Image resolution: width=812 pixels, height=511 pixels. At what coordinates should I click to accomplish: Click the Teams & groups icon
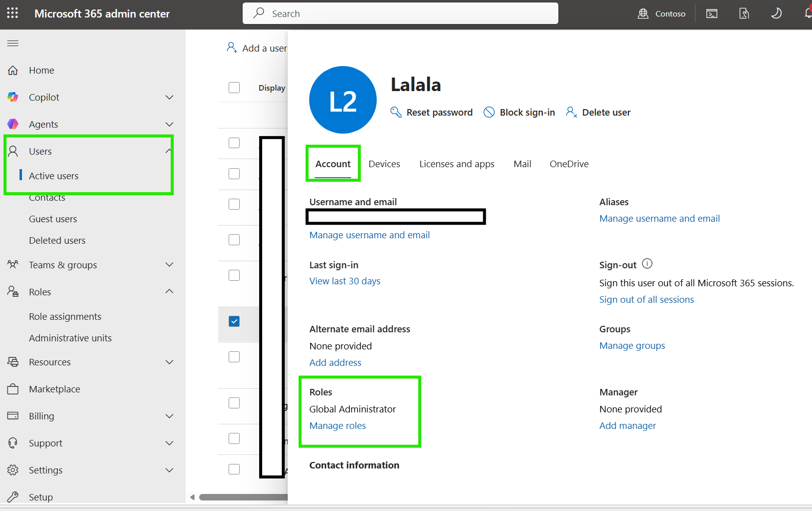(x=13, y=264)
